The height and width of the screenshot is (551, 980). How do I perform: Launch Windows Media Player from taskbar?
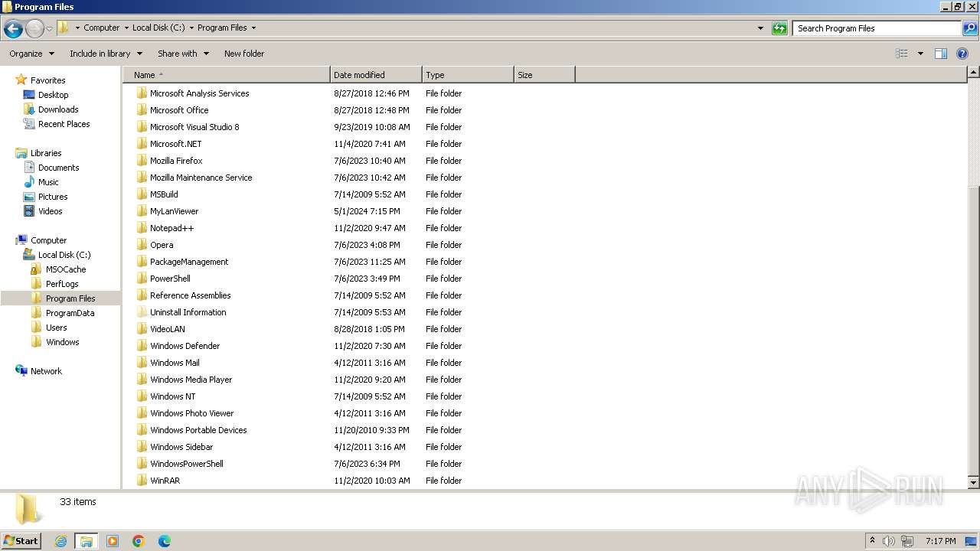tap(113, 541)
